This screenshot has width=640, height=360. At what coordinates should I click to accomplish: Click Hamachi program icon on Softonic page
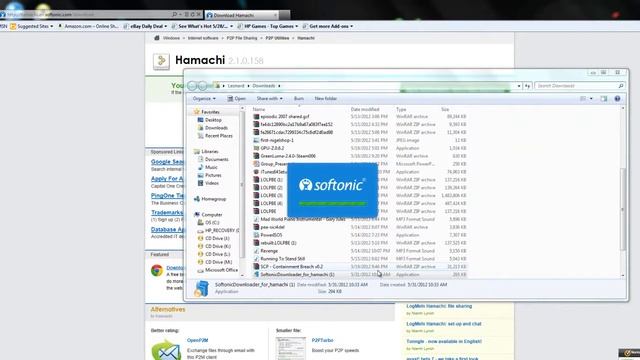click(x=161, y=61)
